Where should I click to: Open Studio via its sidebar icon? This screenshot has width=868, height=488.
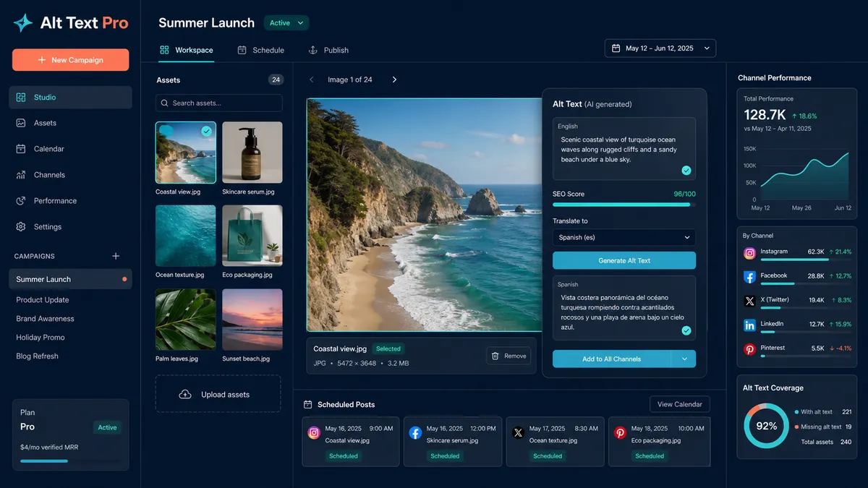(x=20, y=97)
